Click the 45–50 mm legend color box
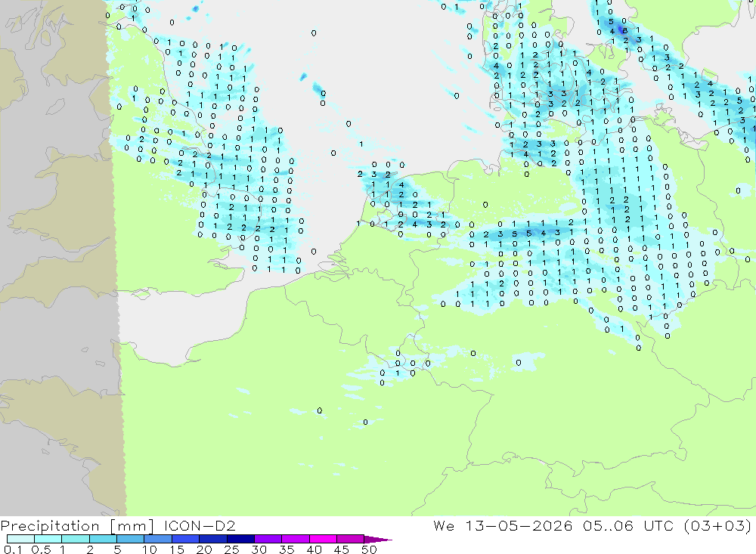The height and width of the screenshot is (554, 756). [x=350, y=539]
